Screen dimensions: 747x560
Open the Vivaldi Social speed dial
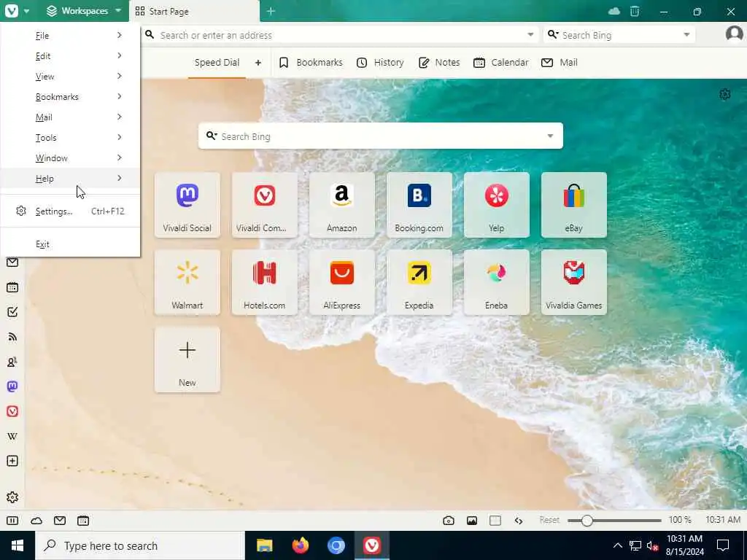187,205
